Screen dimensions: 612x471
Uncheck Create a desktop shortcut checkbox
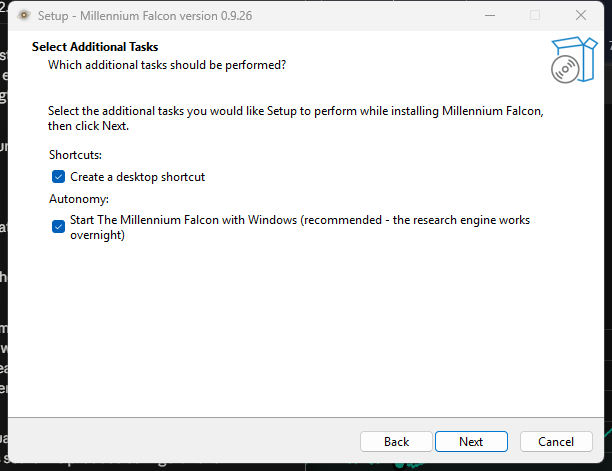(59, 177)
